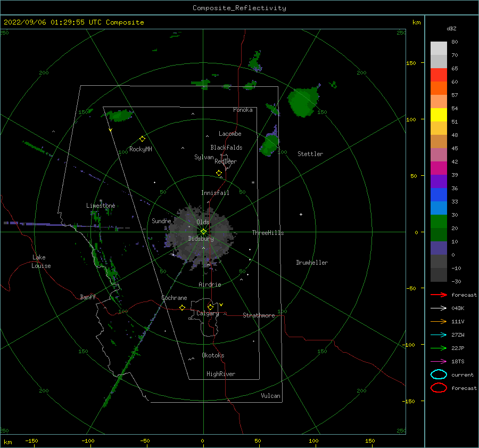Click the Lacombe city label
Viewport: 479px width, 448px height.
pyautogui.click(x=230, y=134)
